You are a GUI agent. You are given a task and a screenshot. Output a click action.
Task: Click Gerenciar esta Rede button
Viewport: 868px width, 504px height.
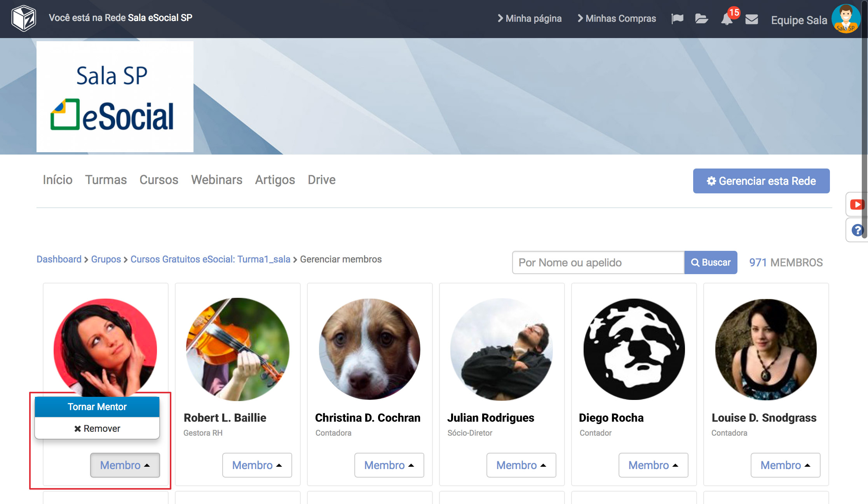(761, 181)
